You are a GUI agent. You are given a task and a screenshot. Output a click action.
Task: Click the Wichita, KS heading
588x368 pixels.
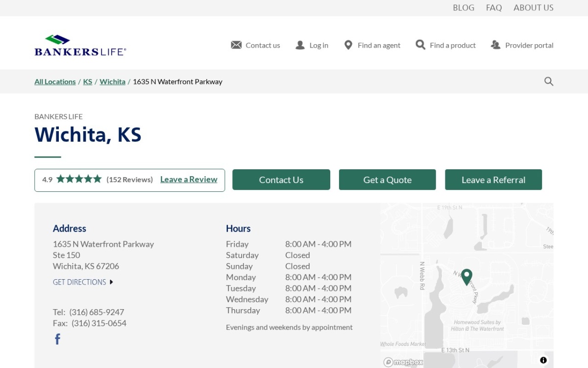[88, 134]
